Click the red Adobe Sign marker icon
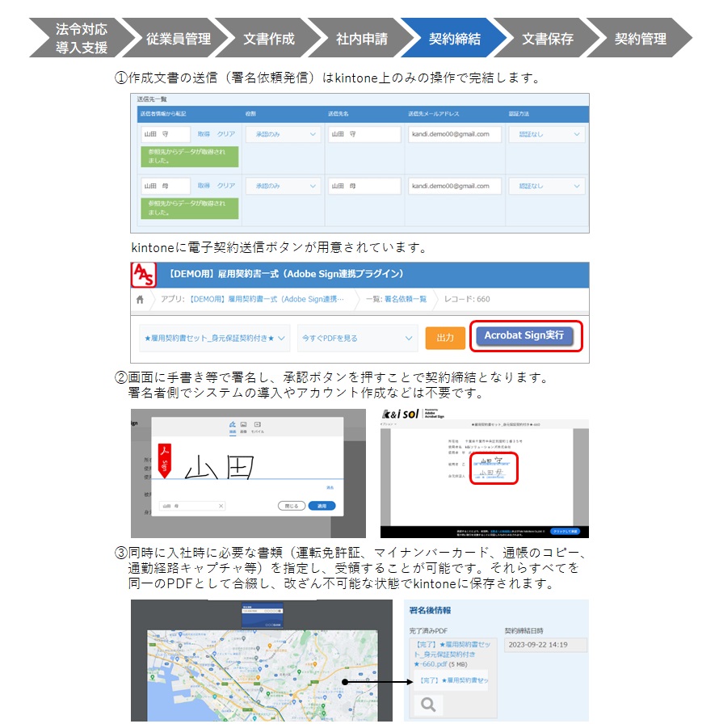This screenshot has height=728, width=719. [165, 461]
